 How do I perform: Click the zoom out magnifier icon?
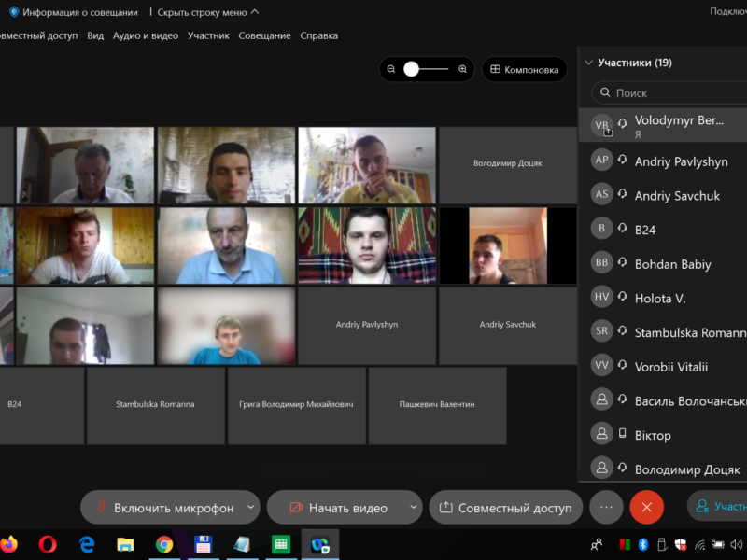point(391,69)
